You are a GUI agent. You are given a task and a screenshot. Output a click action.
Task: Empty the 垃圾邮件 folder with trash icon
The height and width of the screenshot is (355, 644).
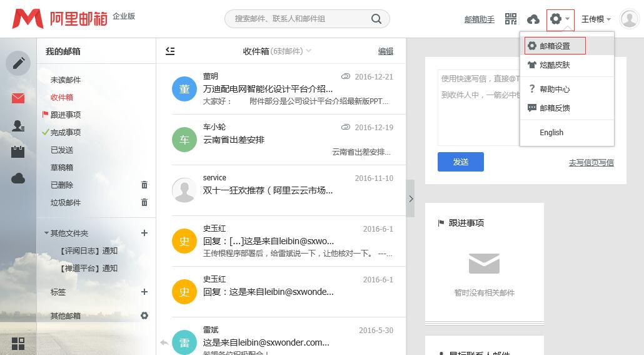(x=144, y=202)
